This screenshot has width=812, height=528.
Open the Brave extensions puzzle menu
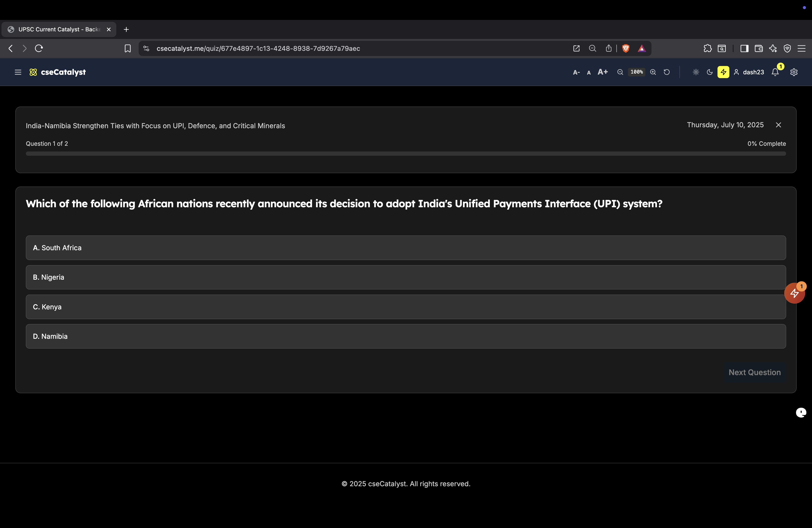708,48
